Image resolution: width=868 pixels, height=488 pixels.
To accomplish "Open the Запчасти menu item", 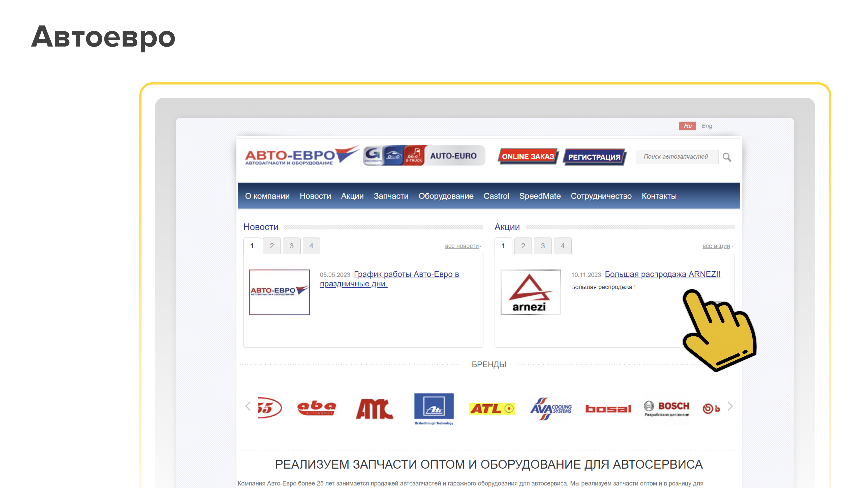I will (391, 196).
